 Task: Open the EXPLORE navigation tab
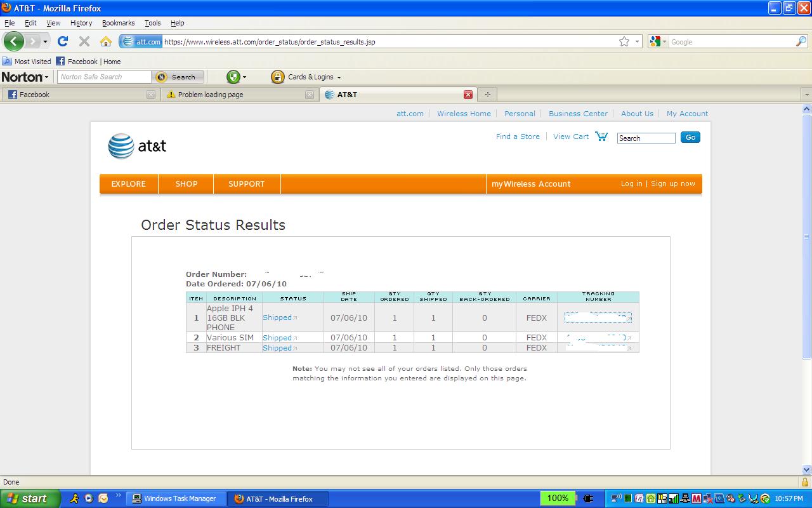point(129,184)
